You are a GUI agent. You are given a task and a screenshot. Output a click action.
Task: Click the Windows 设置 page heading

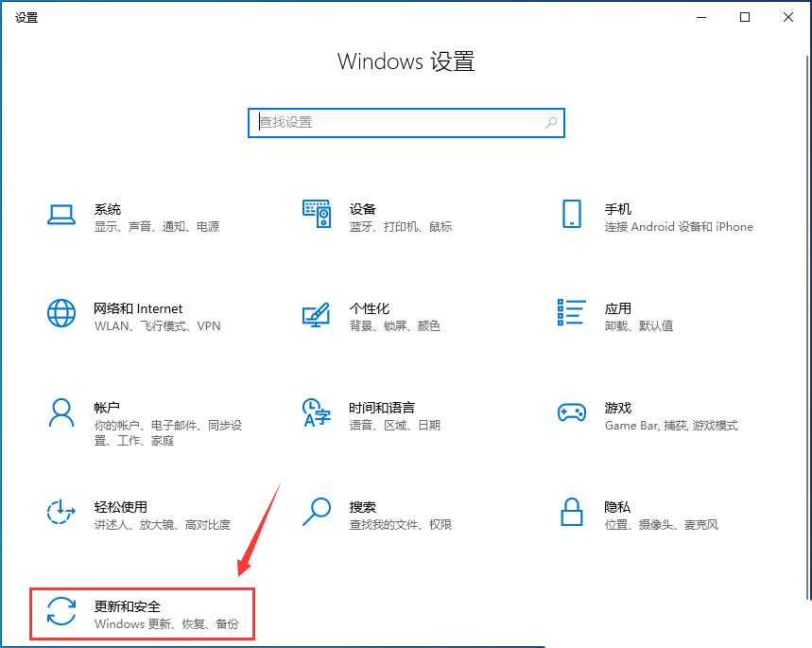tap(406, 61)
